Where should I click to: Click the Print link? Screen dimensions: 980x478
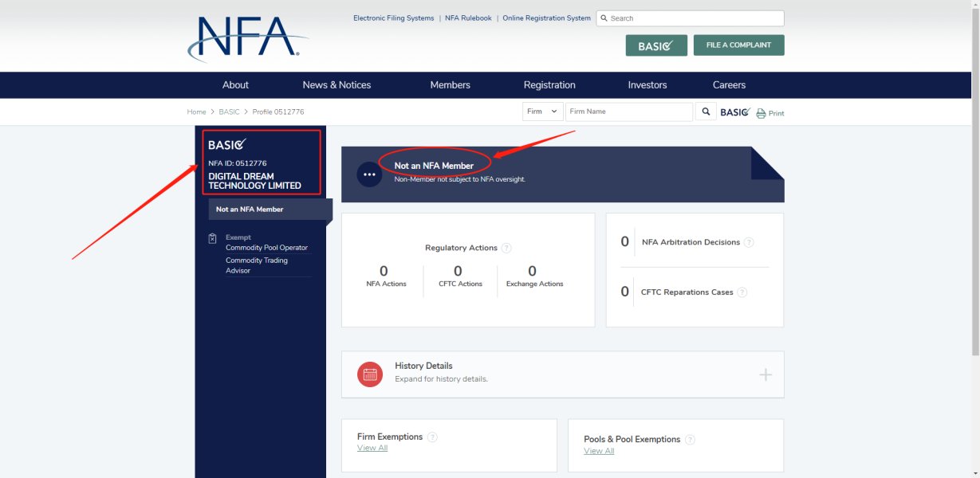(x=777, y=114)
